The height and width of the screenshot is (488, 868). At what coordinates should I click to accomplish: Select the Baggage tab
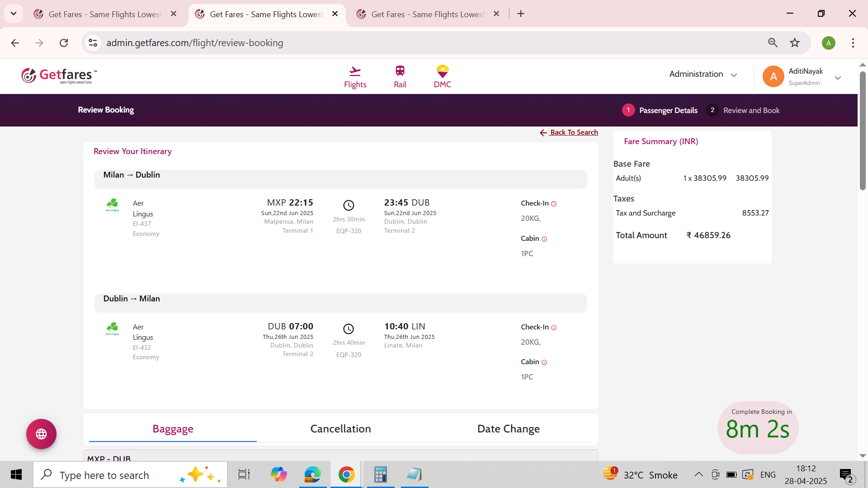(x=173, y=429)
